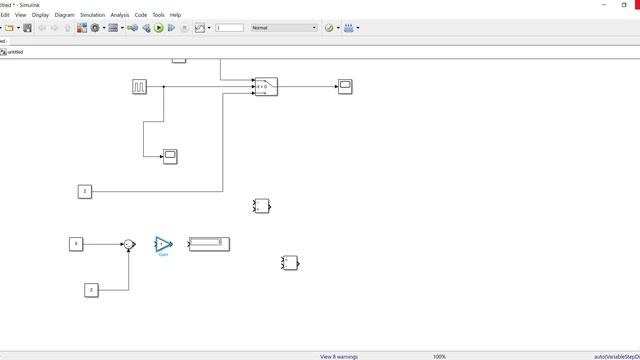Select the Display block right of Gain
This screenshot has height=360, width=640.
coord(209,244)
